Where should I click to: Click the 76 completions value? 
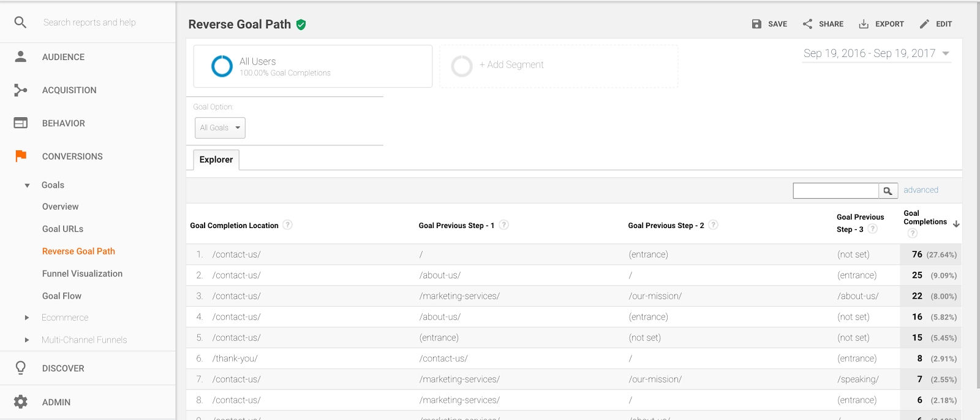tap(917, 254)
